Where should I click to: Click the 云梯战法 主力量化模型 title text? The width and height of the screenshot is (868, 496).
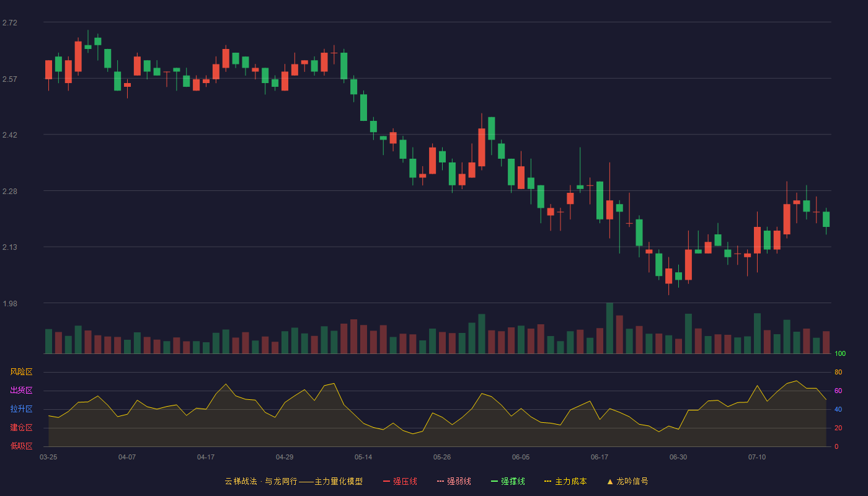coord(294,481)
